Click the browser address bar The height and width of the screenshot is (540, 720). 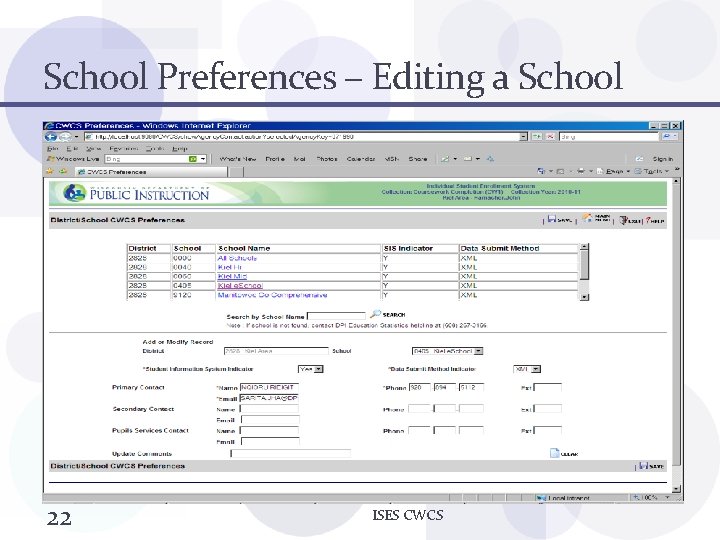tap(302, 137)
